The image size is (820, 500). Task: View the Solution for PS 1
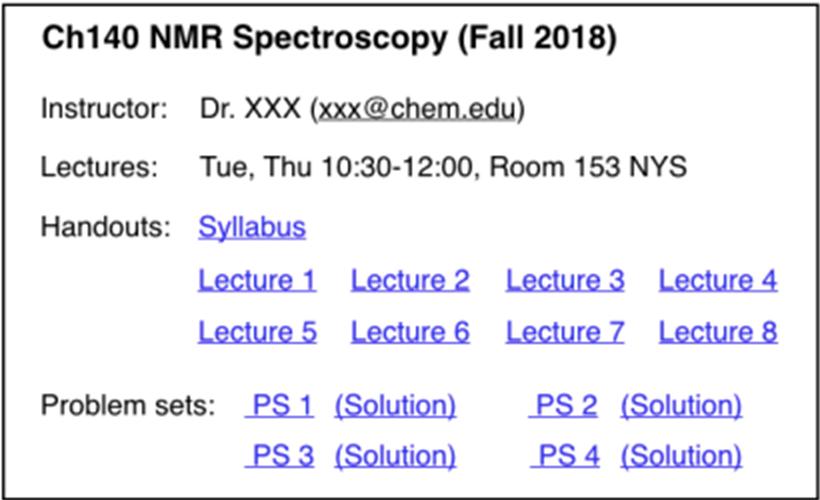pos(395,406)
